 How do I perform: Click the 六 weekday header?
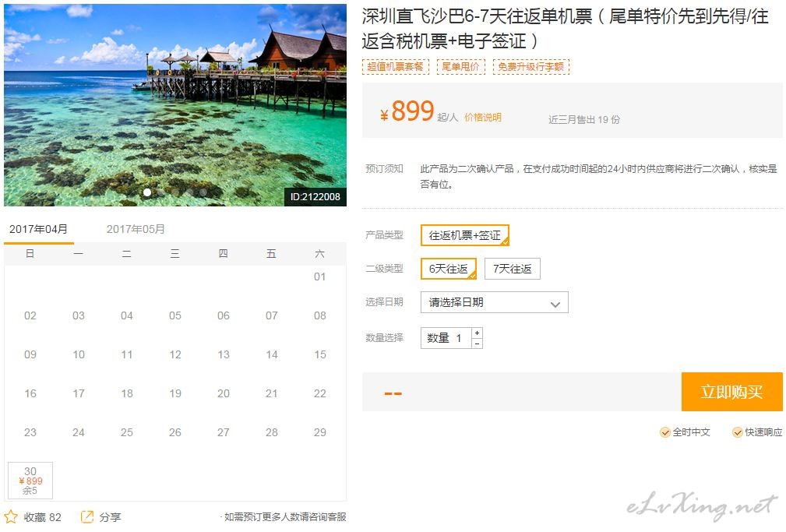tap(320, 254)
